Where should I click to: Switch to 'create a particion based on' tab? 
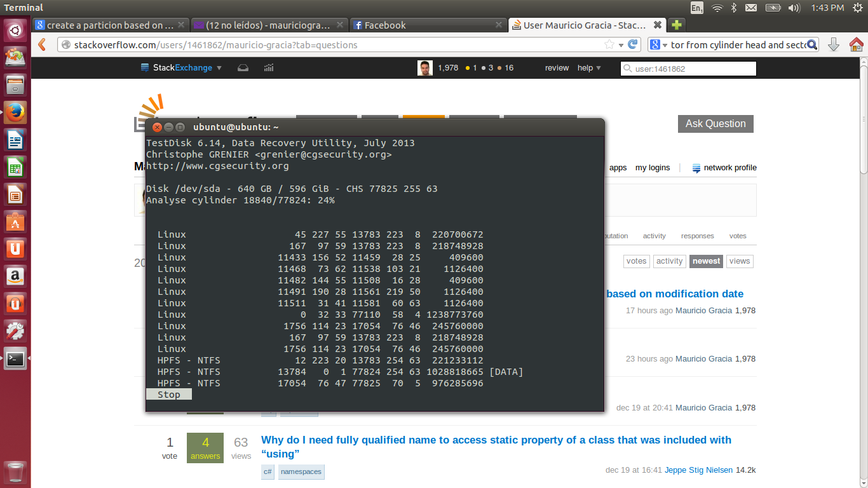click(111, 25)
